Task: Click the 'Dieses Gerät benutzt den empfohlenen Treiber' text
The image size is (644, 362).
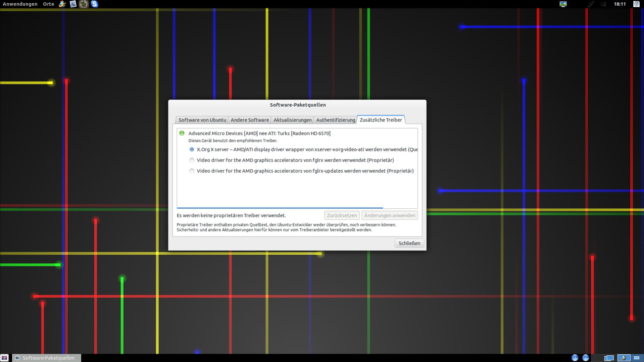Action: 233,141
